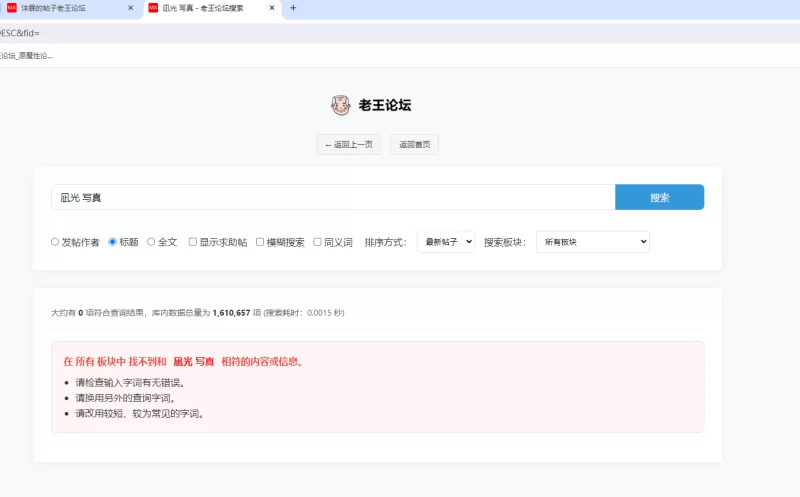Click the 请换用另外的查询字词 tip

(x=126, y=398)
